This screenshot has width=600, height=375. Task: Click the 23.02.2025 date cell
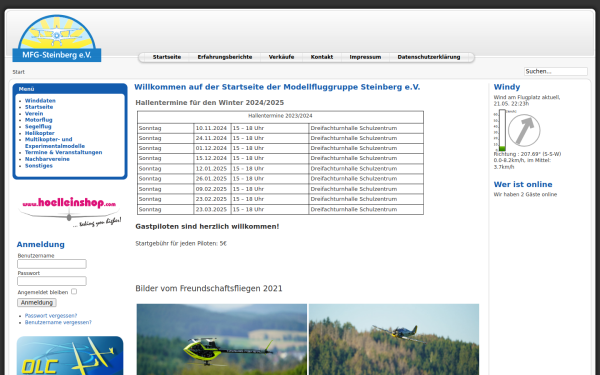(x=212, y=199)
